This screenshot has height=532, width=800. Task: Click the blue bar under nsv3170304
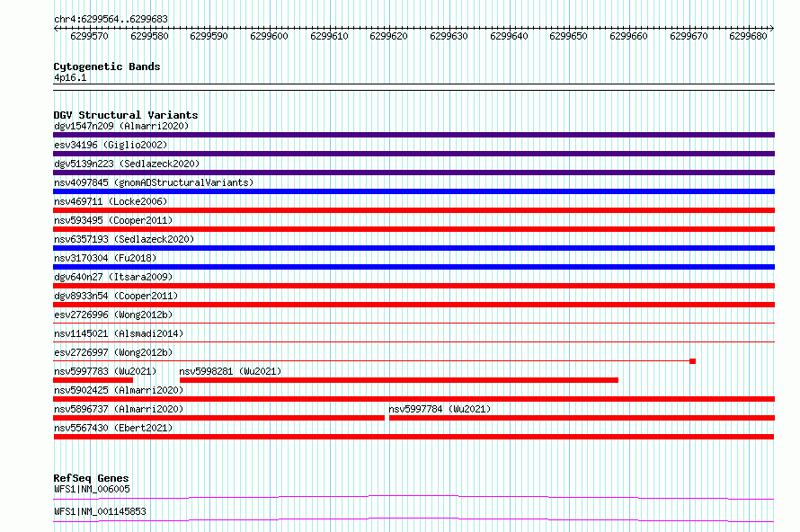413,267
